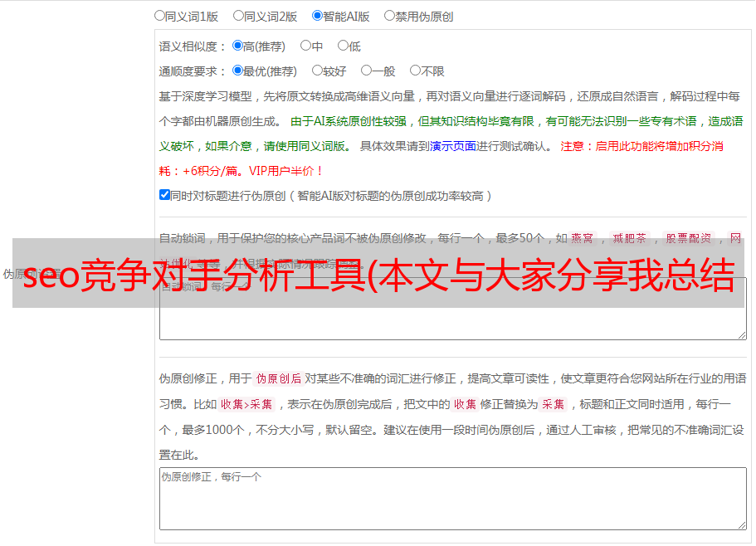Set 语义相似度 to 低
Viewport: 756px width, 546px height.
(343, 46)
